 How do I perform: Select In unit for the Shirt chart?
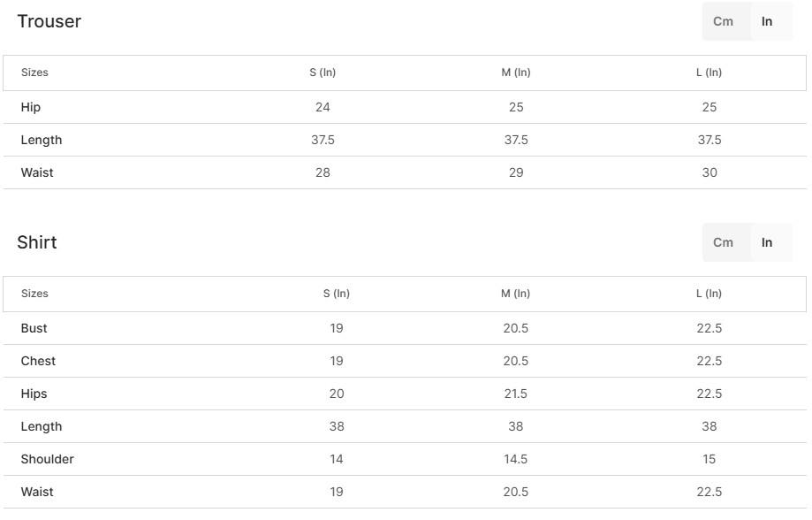767,242
